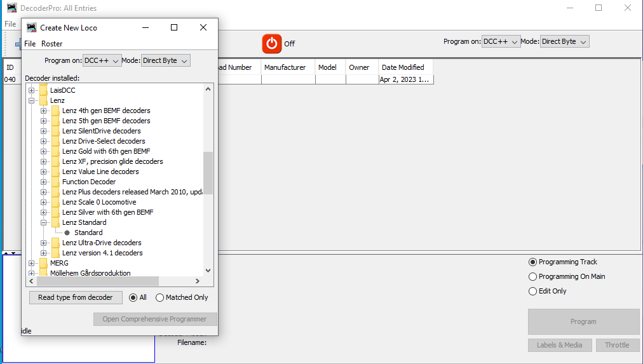Click folder icon of Lenz 4th gen BEMF
643x364 pixels.
[x=56, y=111]
